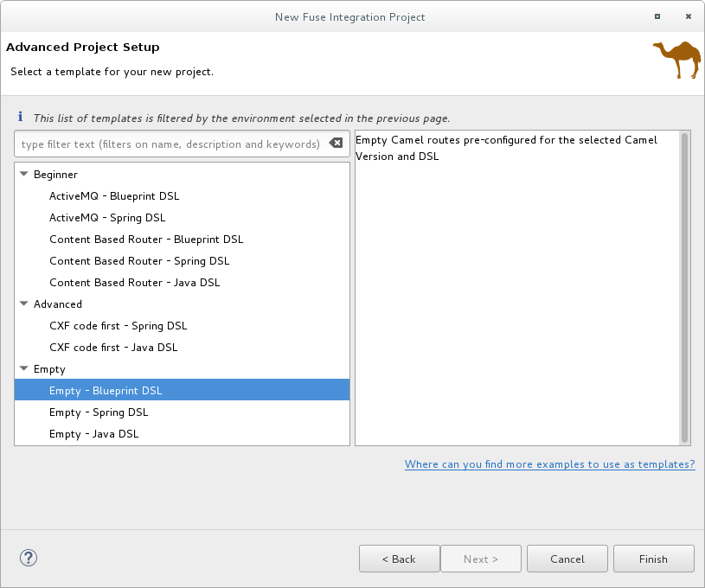
Task: Click the camel logo image
Action: tap(676, 60)
